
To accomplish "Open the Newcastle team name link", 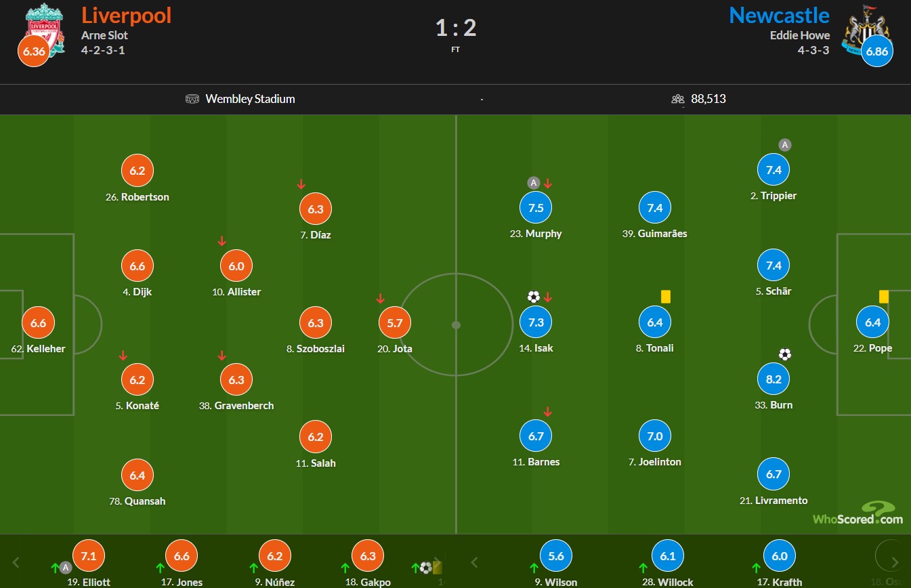I will (x=780, y=15).
